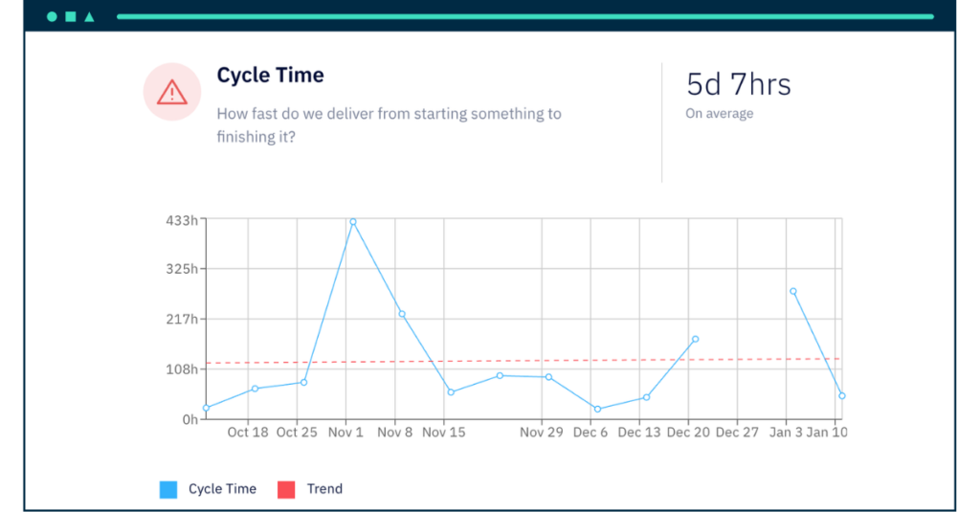The image size is (980, 512).
Task: Select the peak data point near Nov 1
Action: pyautogui.click(x=353, y=222)
